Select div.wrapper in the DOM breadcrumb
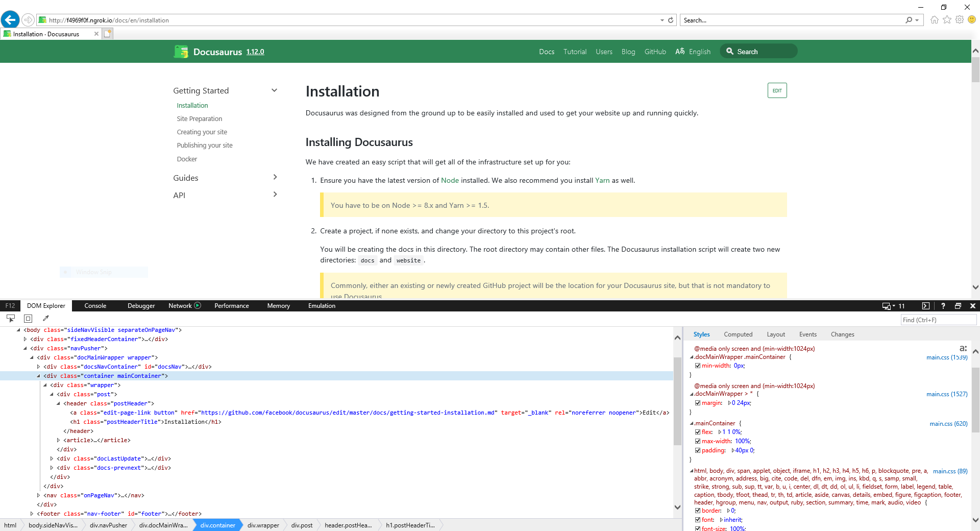 (x=263, y=525)
